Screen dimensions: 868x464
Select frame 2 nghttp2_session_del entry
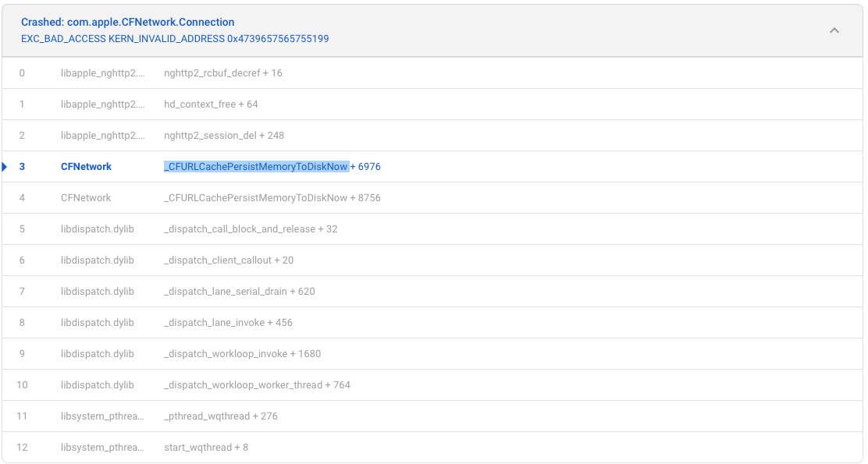point(223,135)
